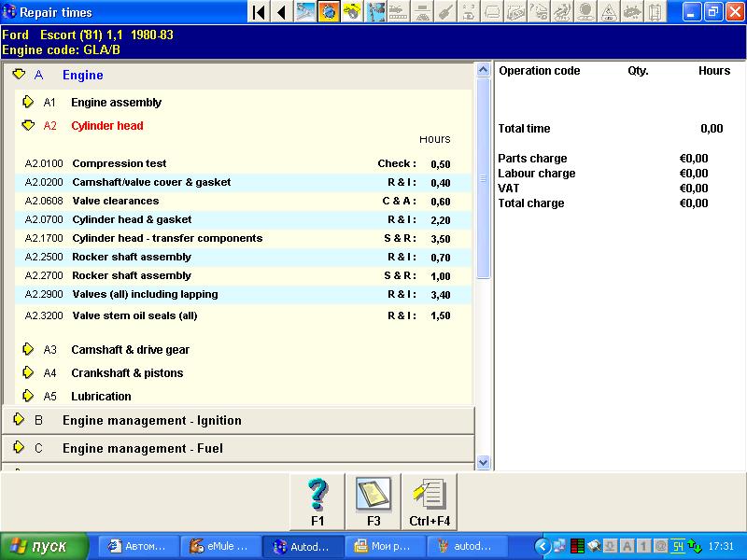This screenshot has height=560, width=747.
Task: Click the greyed warning triangle icon
Action: [609, 12]
